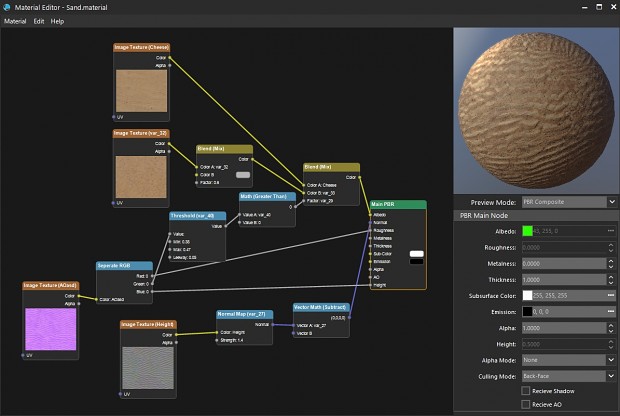The width and height of the screenshot is (620, 416).
Task: Click the UV input socket of Image Texture (Height)
Action: click(121, 394)
